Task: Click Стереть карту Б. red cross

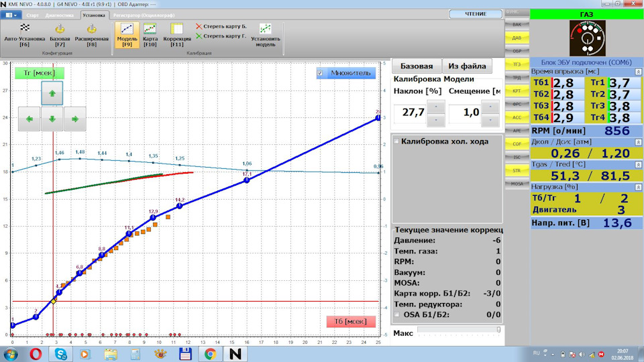Action: [199, 26]
